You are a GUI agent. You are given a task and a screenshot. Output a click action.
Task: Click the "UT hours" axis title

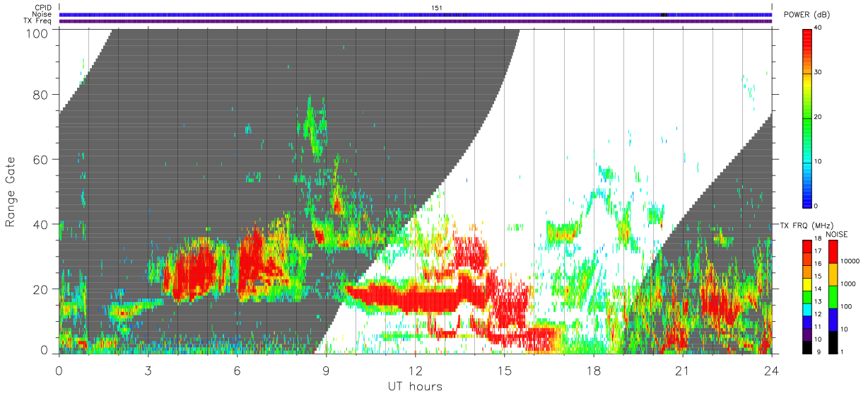[414, 386]
